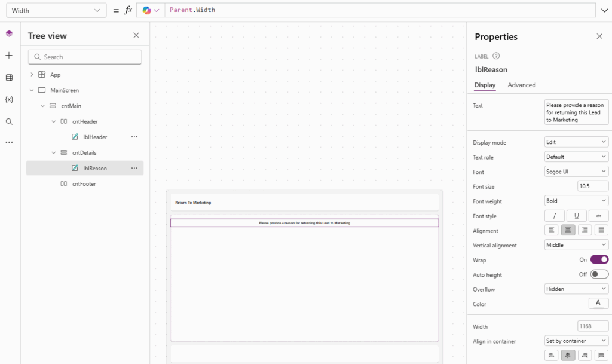
Task: Open the Copilot icon in formula bar
Action: (x=150, y=10)
